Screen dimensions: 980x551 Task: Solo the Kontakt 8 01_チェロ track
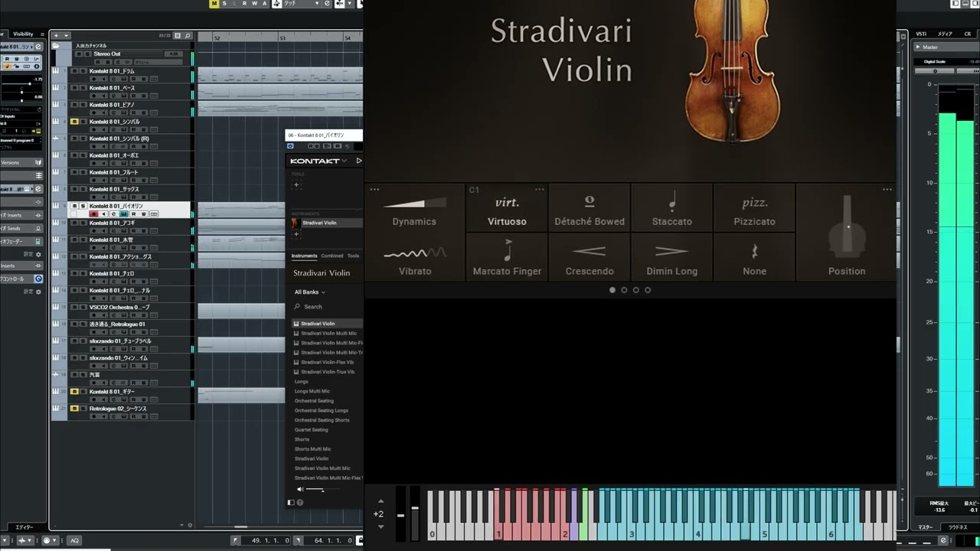click(83, 274)
